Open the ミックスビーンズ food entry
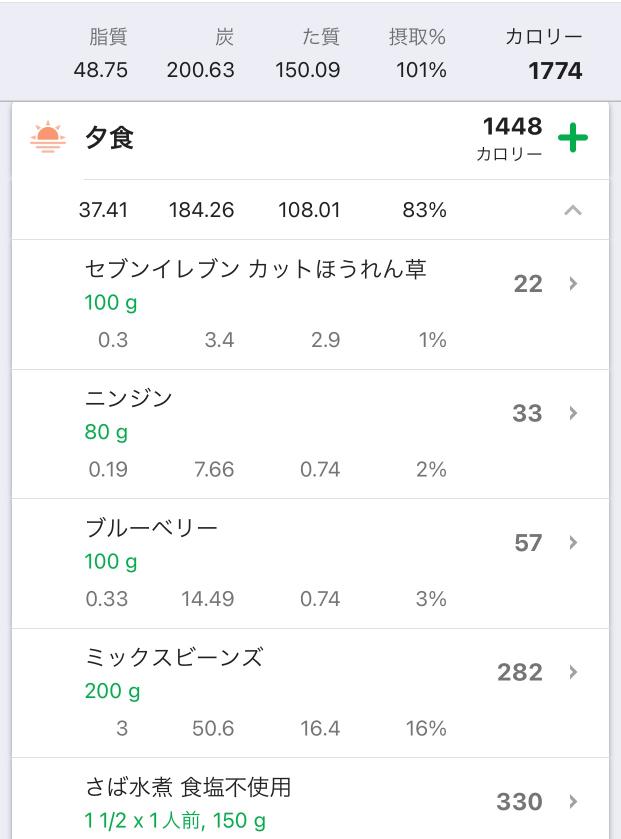621x839 pixels. click(x=310, y=693)
